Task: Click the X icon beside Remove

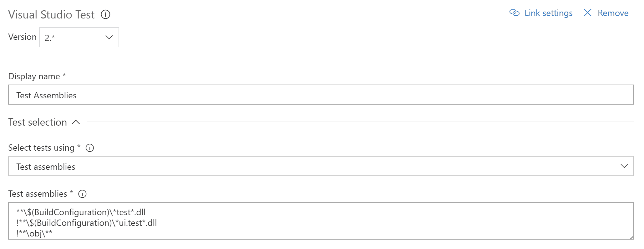Action: tap(588, 13)
